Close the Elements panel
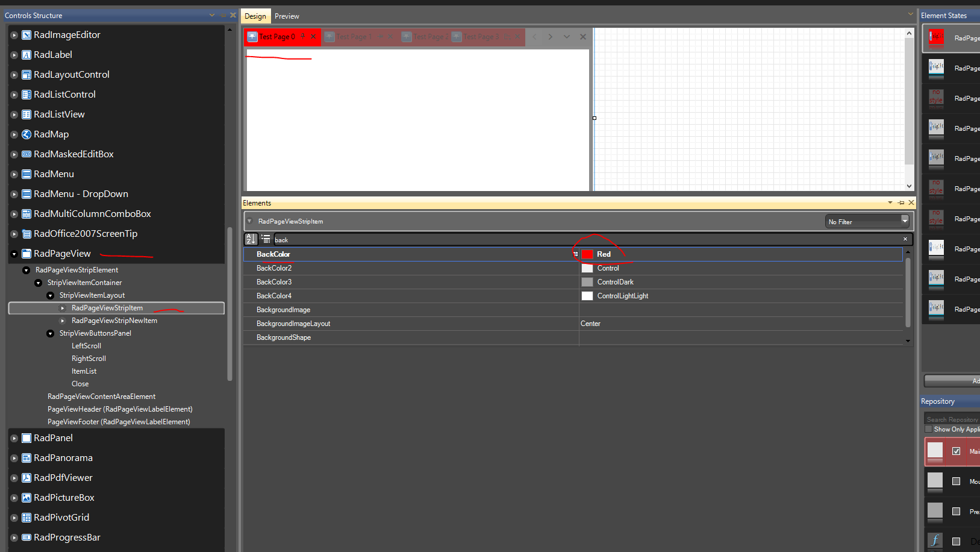 [x=911, y=203]
